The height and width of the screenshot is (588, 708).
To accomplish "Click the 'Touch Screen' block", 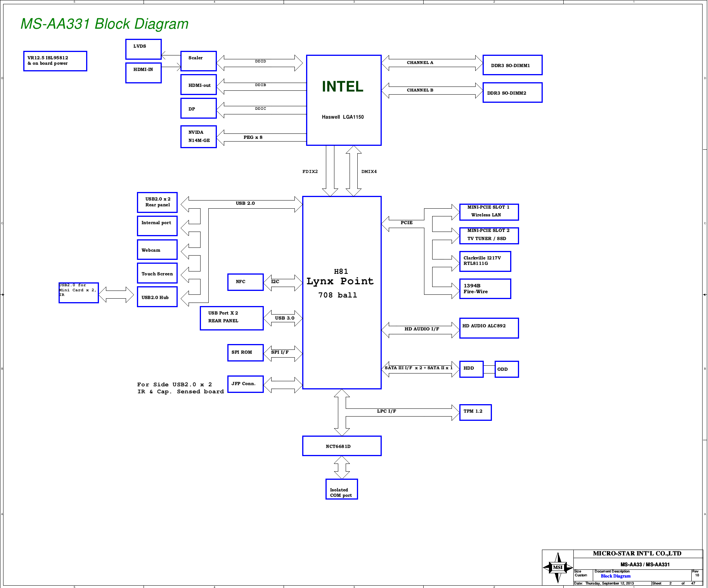I will pos(157,273).
